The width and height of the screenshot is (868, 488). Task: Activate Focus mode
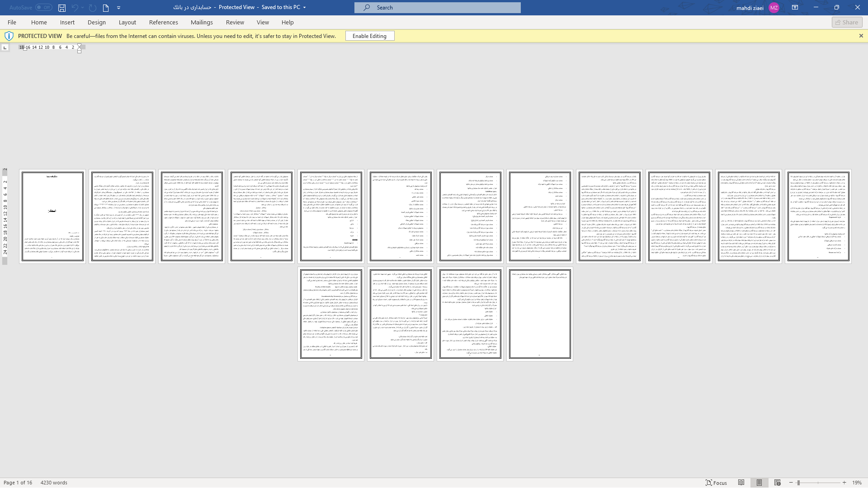(717, 483)
